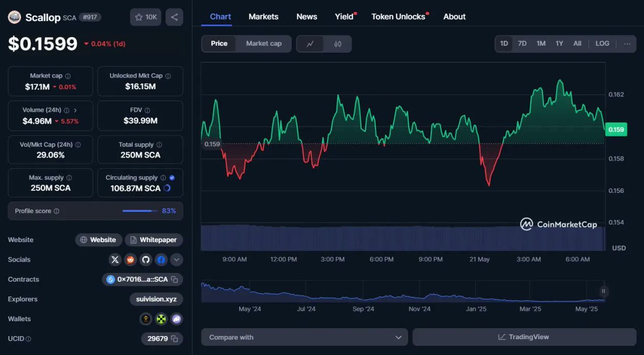Click Max. supply info icon
This screenshot has width=644, height=355.
click(x=69, y=178)
